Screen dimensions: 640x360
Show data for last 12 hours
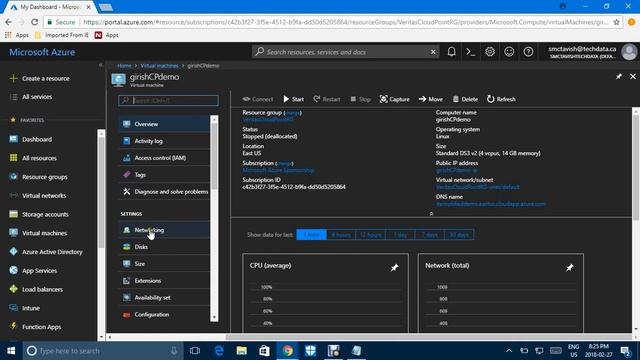(371, 235)
